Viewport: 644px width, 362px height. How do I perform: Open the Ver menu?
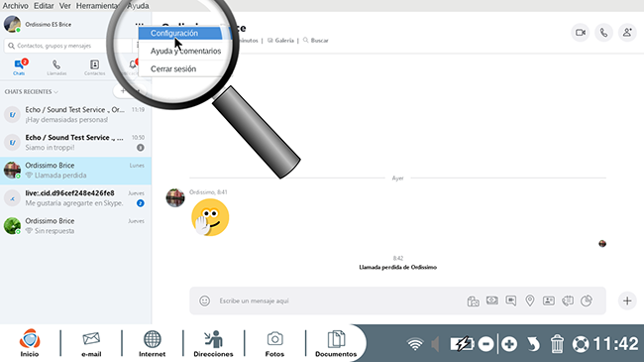pos(64,6)
